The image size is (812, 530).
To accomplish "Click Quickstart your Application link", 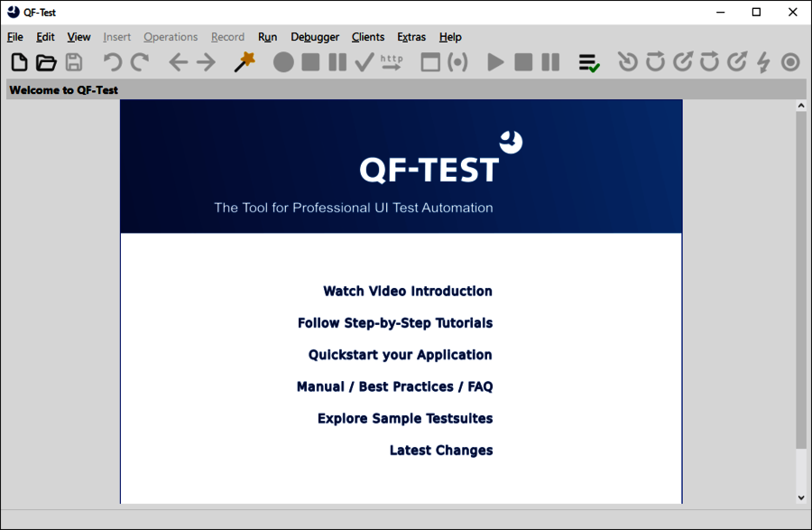I will [401, 355].
